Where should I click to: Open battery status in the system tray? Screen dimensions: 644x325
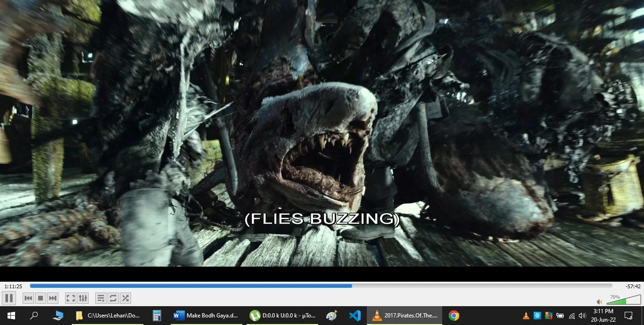(x=560, y=316)
